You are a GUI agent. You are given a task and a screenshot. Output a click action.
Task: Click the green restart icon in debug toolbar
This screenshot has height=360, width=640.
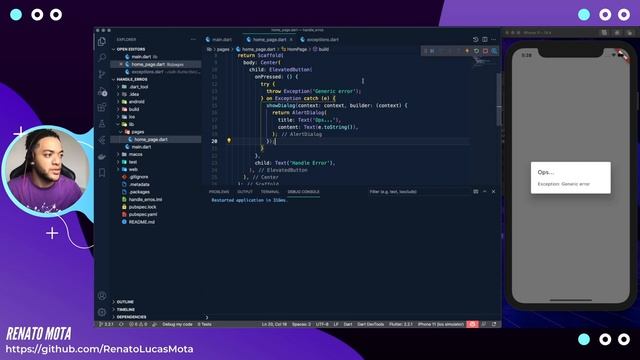point(476,51)
